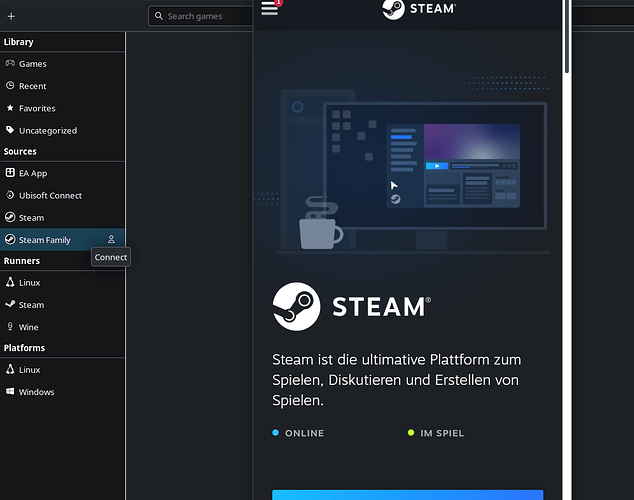Select the Steam Family source
634x500 pixels.
click(62, 240)
